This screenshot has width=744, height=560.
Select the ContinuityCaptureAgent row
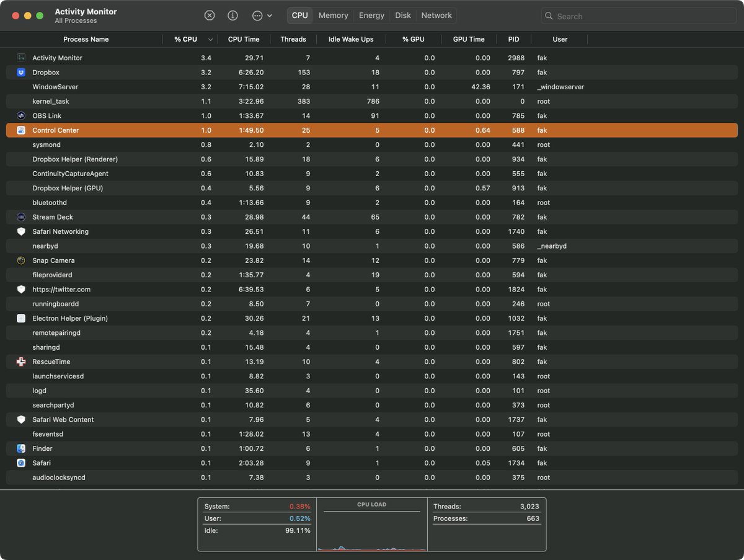(372, 174)
